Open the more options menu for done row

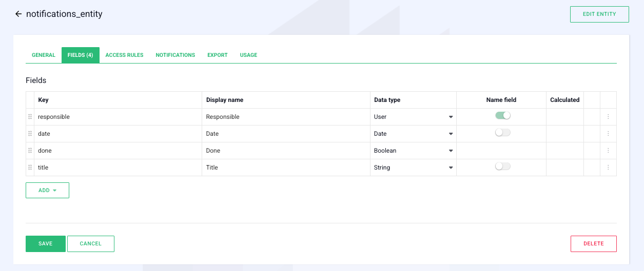pyautogui.click(x=608, y=151)
